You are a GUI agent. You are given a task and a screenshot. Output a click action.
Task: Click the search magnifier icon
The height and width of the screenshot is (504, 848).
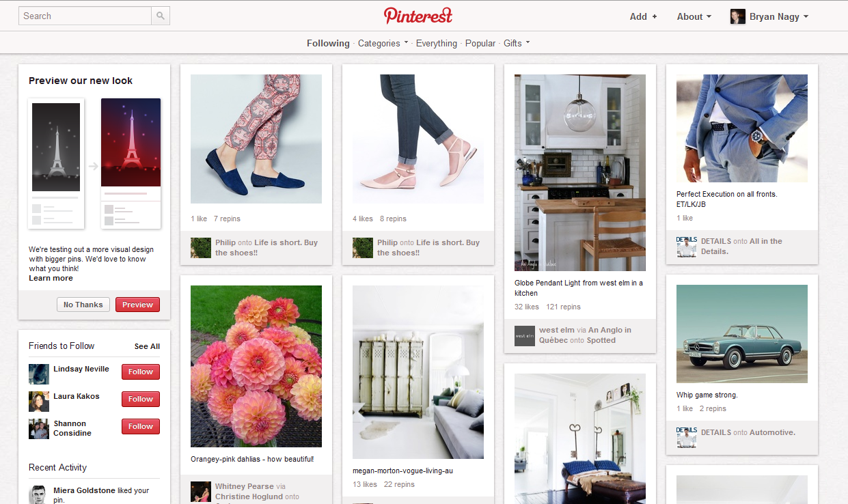click(x=161, y=16)
